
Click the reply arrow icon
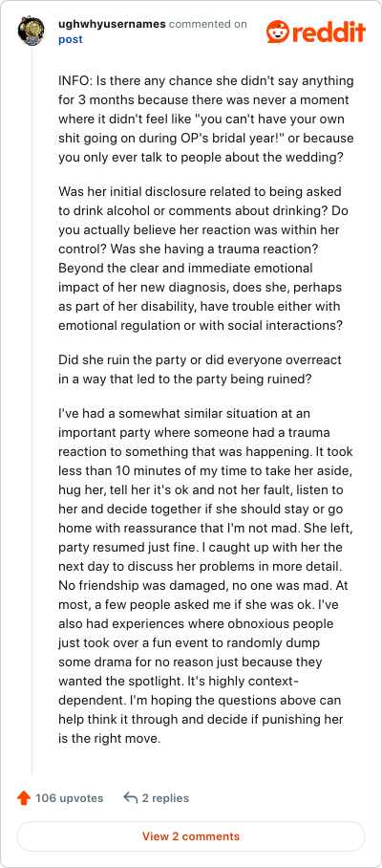click(131, 797)
